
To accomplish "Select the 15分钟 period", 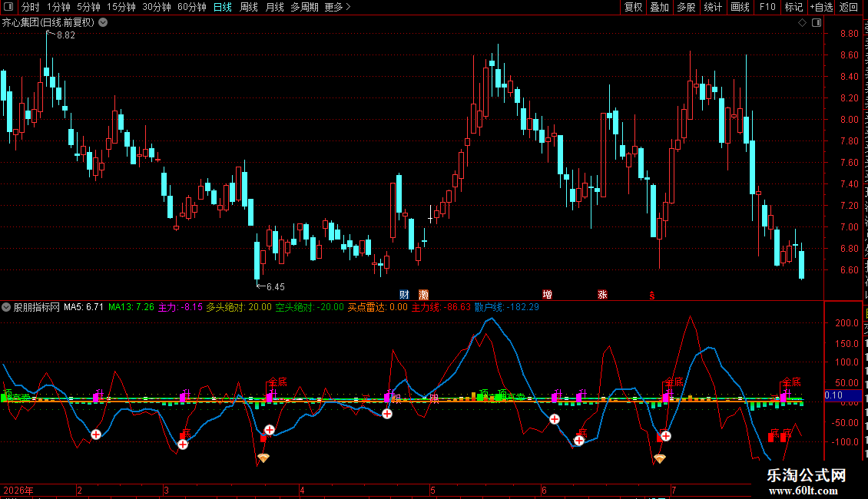I will [121, 7].
